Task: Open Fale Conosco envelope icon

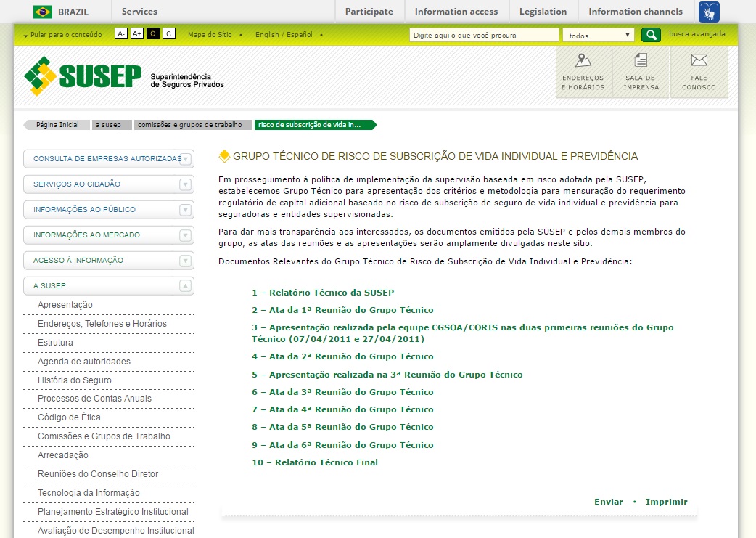Action: [699, 60]
